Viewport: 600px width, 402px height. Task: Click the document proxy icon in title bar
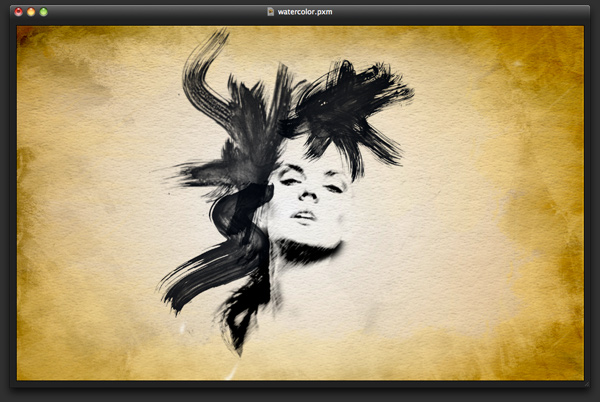point(271,12)
